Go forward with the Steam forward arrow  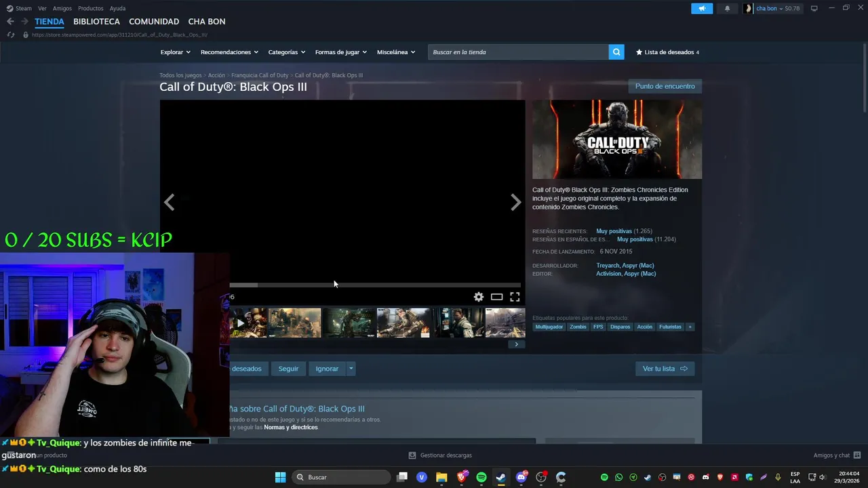(x=24, y=22)
